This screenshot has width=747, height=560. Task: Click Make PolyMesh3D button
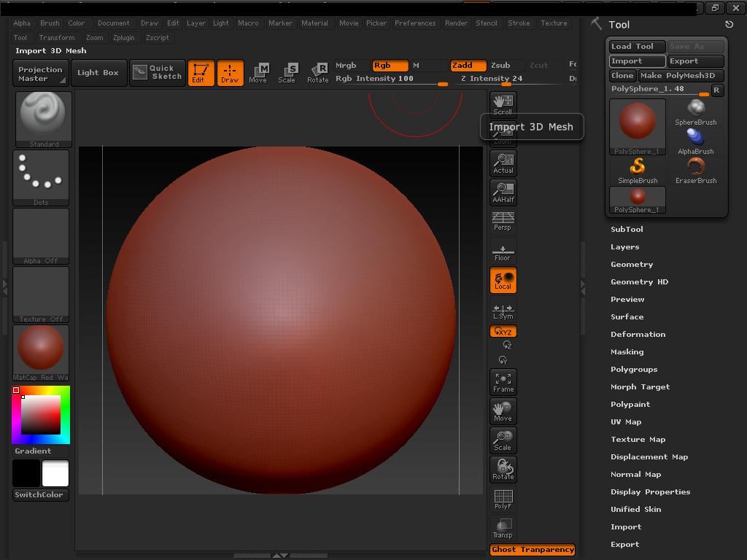[x=681, y=76]
